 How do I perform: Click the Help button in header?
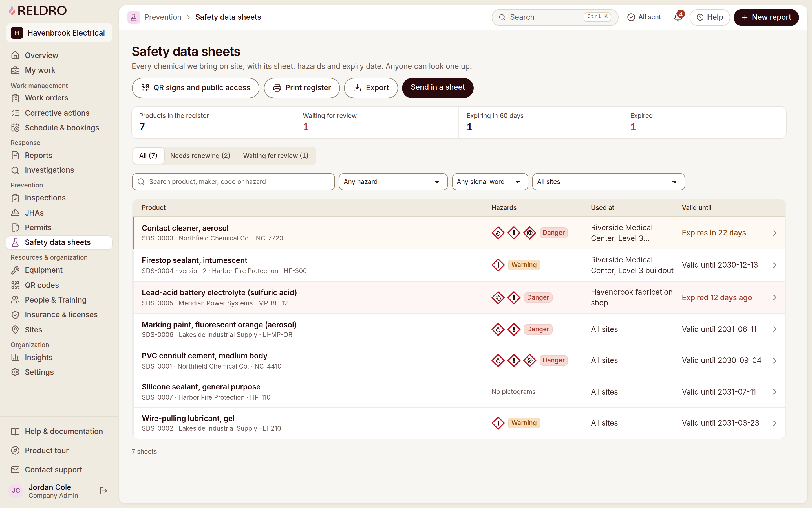click(710, 17)
